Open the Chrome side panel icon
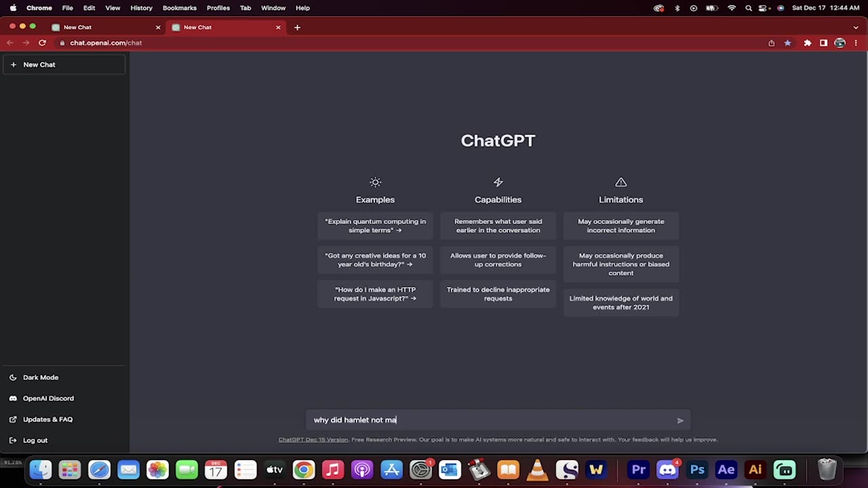 click(x=823, y=43)
